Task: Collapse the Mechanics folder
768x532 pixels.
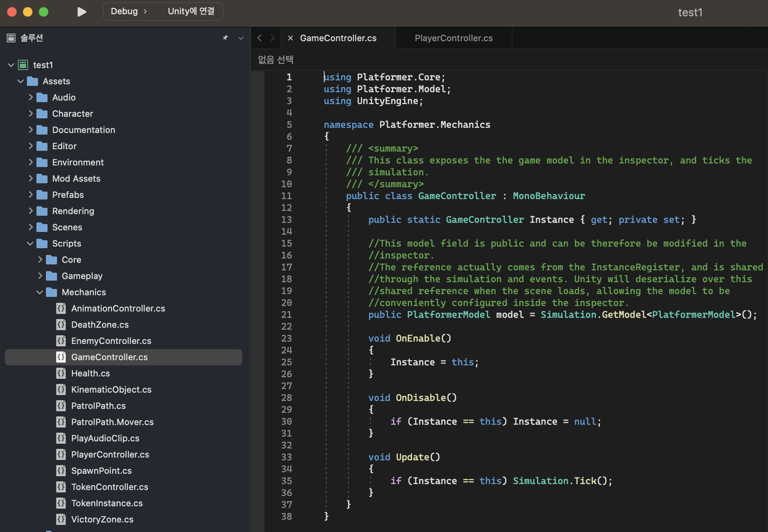Action: [40, 292]
